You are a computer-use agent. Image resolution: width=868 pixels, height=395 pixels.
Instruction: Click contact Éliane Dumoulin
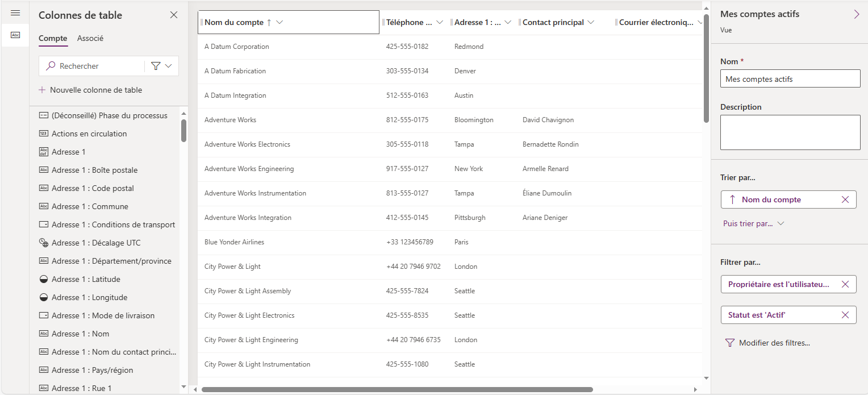pyautogui.click(x=547, y=193)
